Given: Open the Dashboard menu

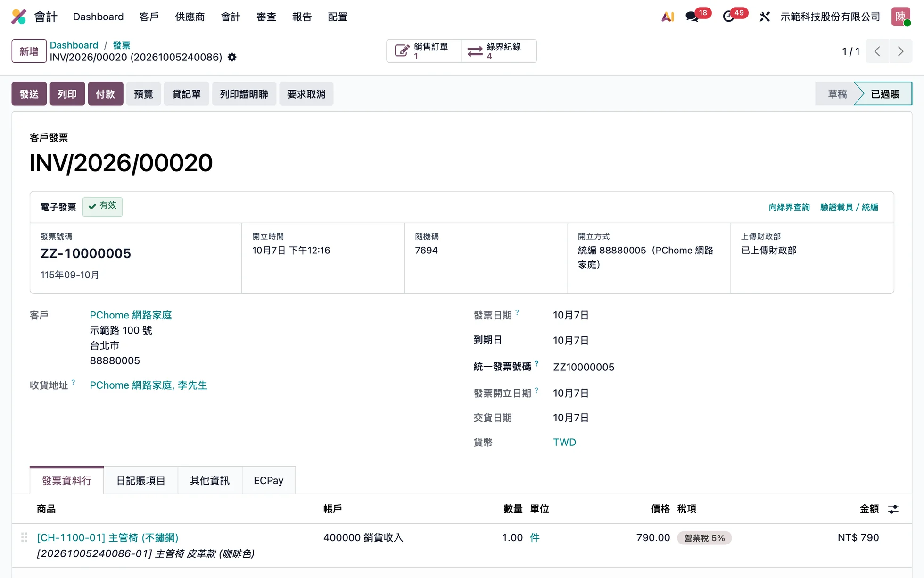Looking at the screenshot, I should coord(98,17).
